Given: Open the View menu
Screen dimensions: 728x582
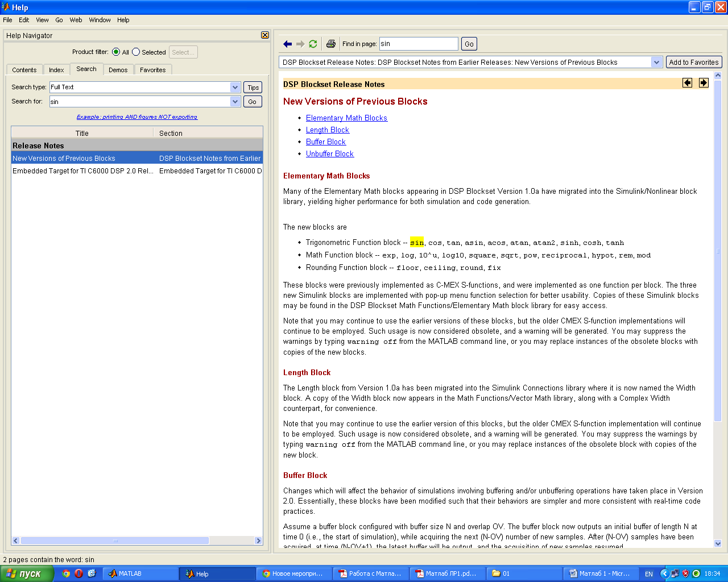Looking at the screenshot, I should [43, 20].
